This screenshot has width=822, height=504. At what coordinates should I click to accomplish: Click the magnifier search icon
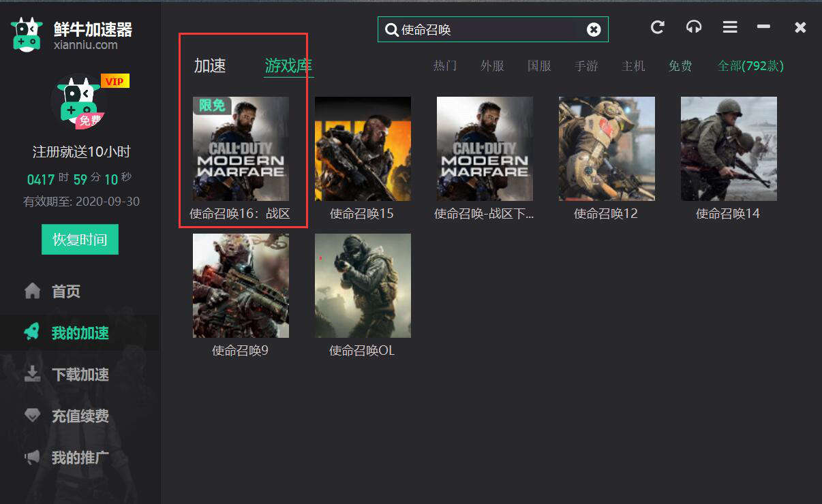click(x=392, y=30)
